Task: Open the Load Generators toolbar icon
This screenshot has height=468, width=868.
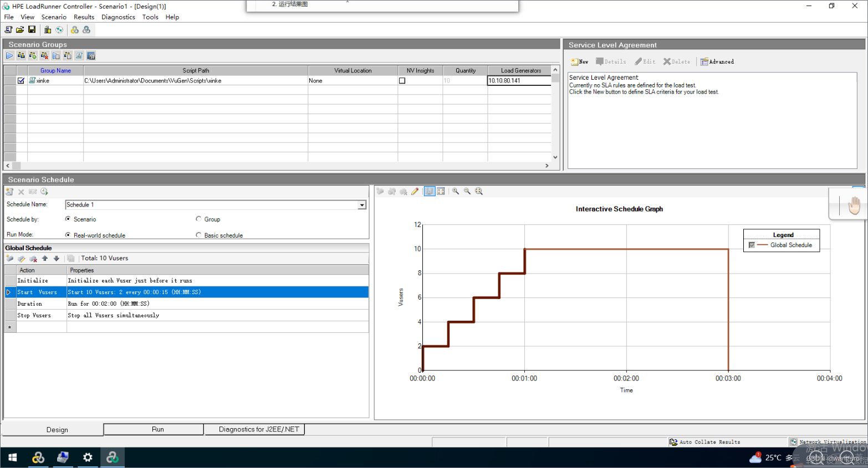Action: tap(48, 30)
